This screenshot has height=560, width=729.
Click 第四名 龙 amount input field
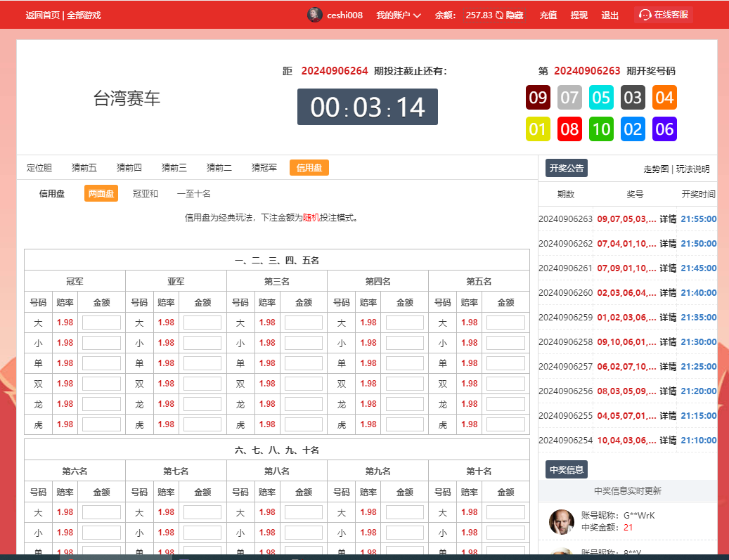tap(404, 404)
